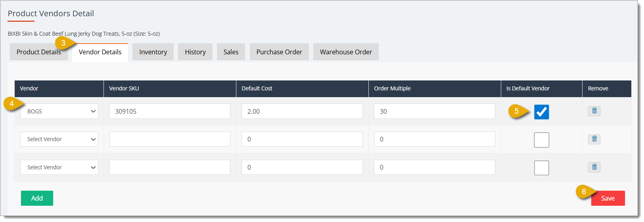Open the Warehouse Order tab
The image size is (644, 222).
[346, 52]
